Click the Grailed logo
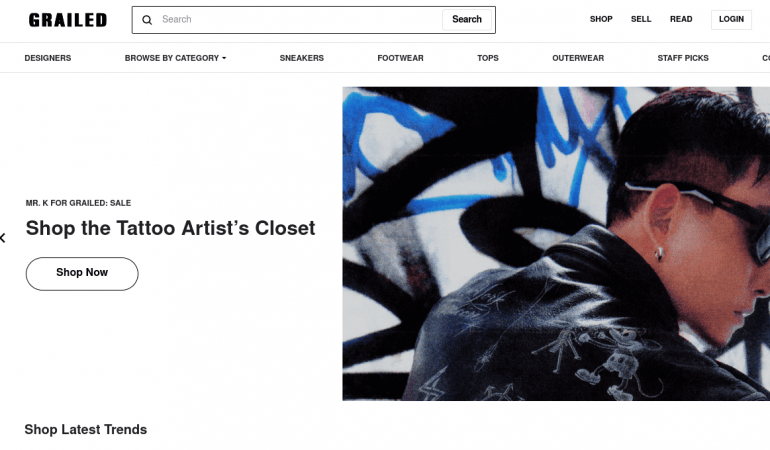 68,20
